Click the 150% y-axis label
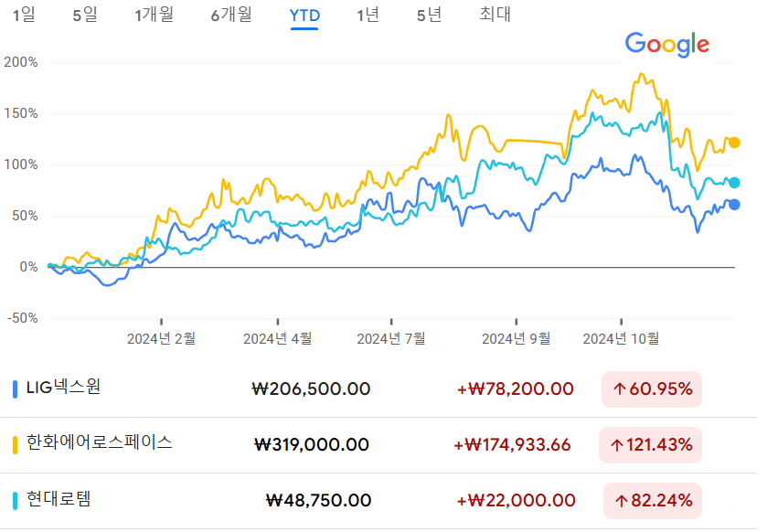 [x=20, y=113]
